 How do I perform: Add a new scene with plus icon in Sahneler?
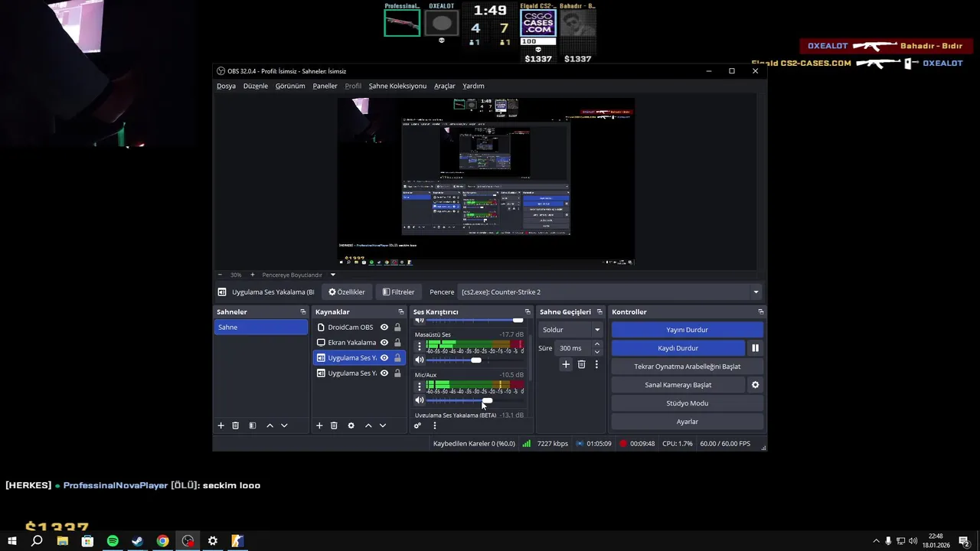pos(220,425)
